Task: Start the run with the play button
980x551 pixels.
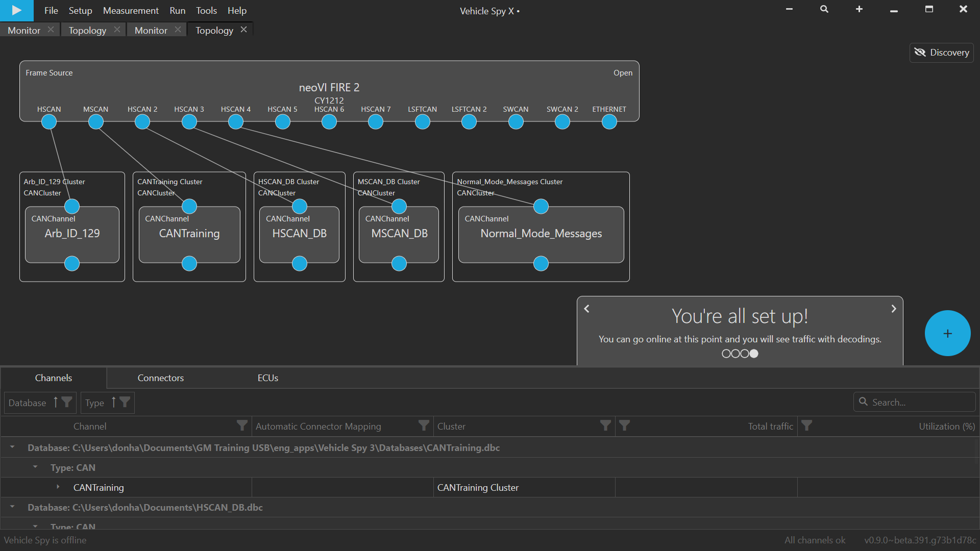Action: click(x=16, y=10)
